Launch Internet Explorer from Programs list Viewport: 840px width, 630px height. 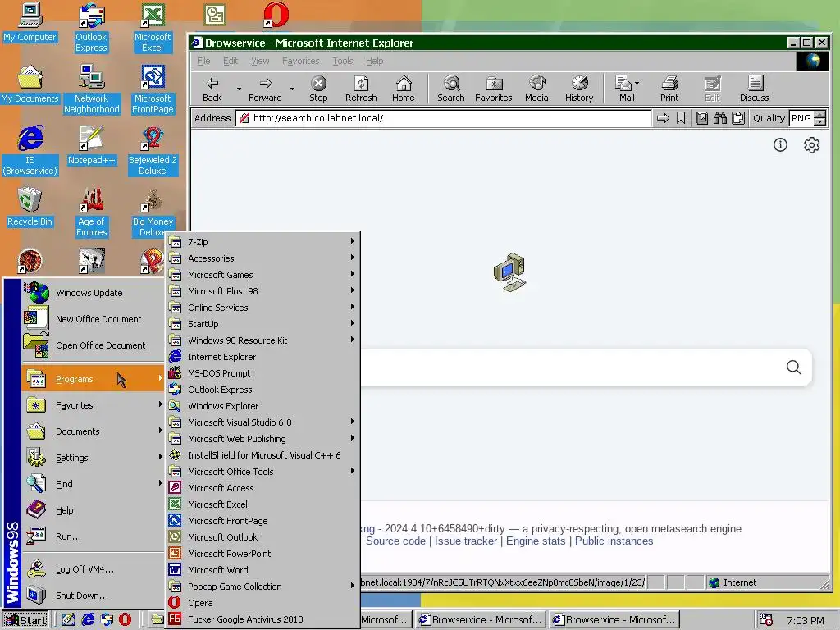[x=262, y=357]
